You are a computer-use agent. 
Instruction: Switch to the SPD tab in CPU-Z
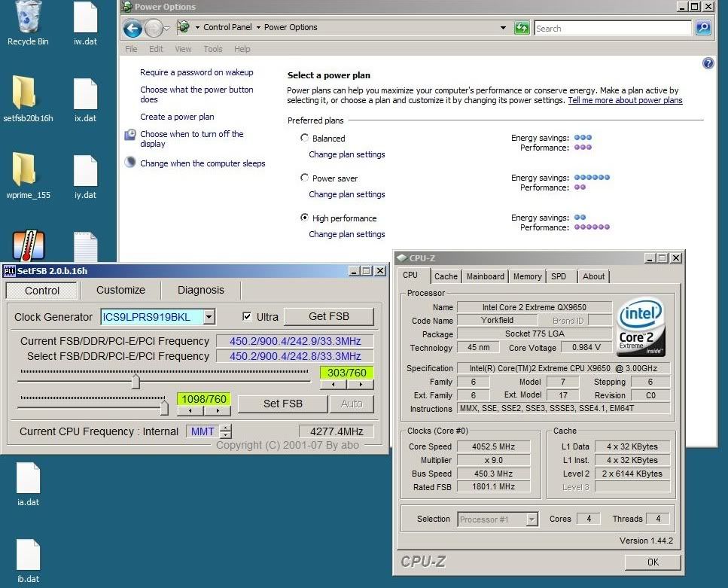pos(559,276)
